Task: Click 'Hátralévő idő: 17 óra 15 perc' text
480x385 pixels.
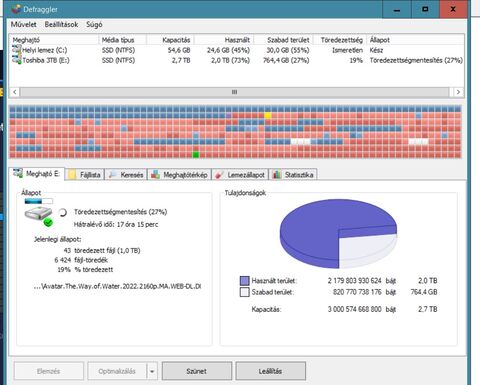Action: [116, 224]
